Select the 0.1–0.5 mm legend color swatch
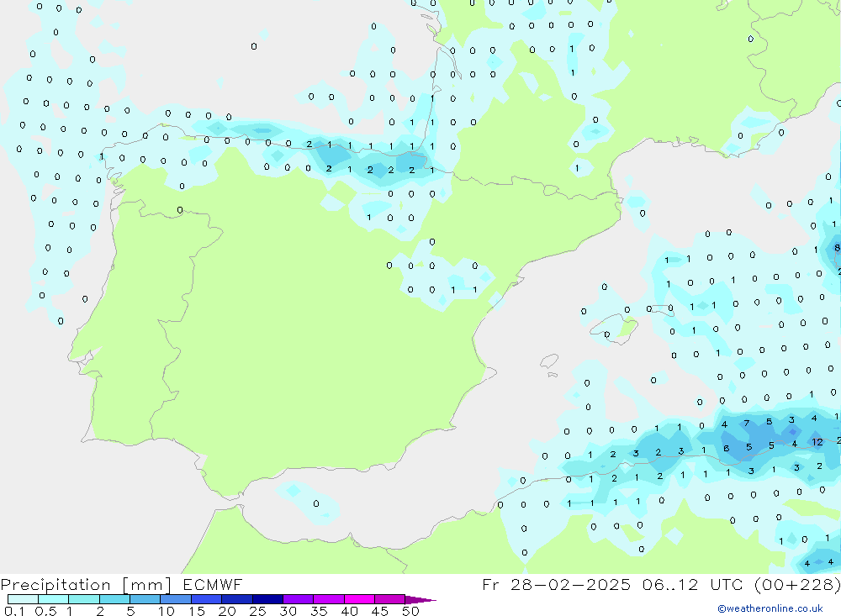This screenshot has width=841, height=616. (23, 599)
